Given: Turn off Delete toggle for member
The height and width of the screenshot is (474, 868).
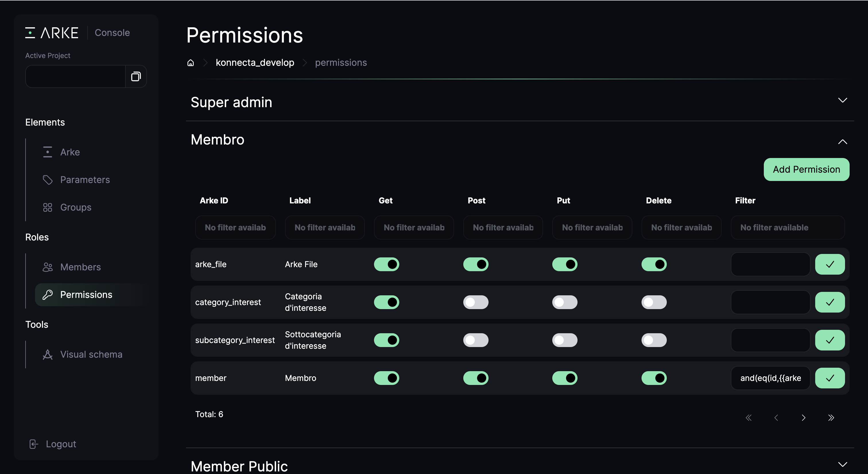Looking at the screenshot, I should coord(654,378).
